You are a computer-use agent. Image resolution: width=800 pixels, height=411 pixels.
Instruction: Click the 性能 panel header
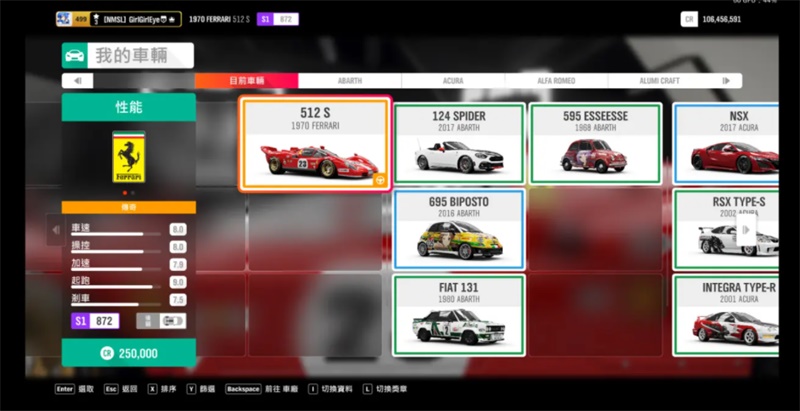click(129, 107)
